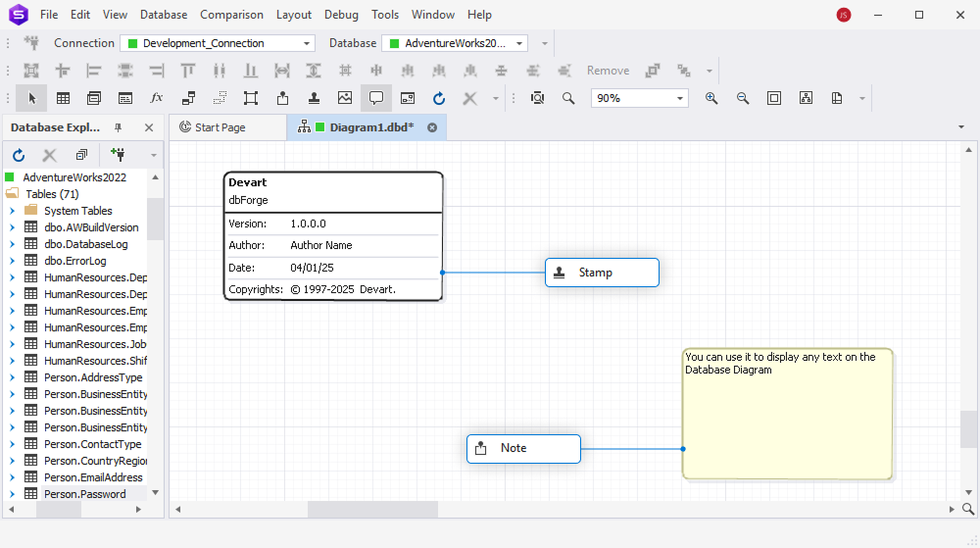
Task: Expand Person.ContactType table node
Action: point(12,444)
